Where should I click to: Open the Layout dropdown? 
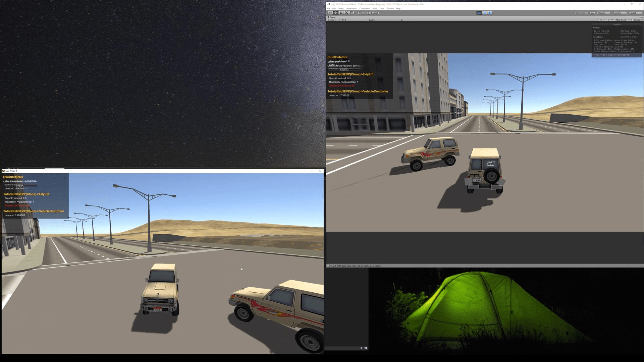coord(635,13)
